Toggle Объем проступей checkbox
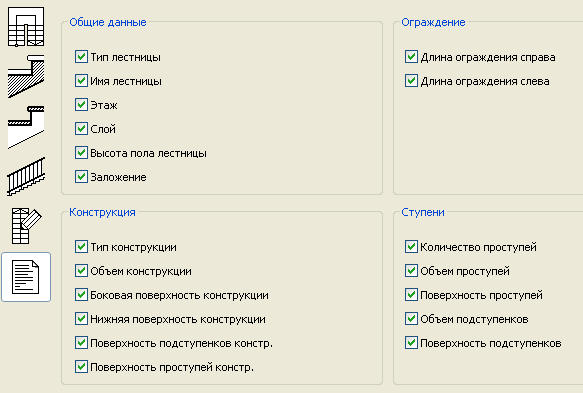 [411, 271]
